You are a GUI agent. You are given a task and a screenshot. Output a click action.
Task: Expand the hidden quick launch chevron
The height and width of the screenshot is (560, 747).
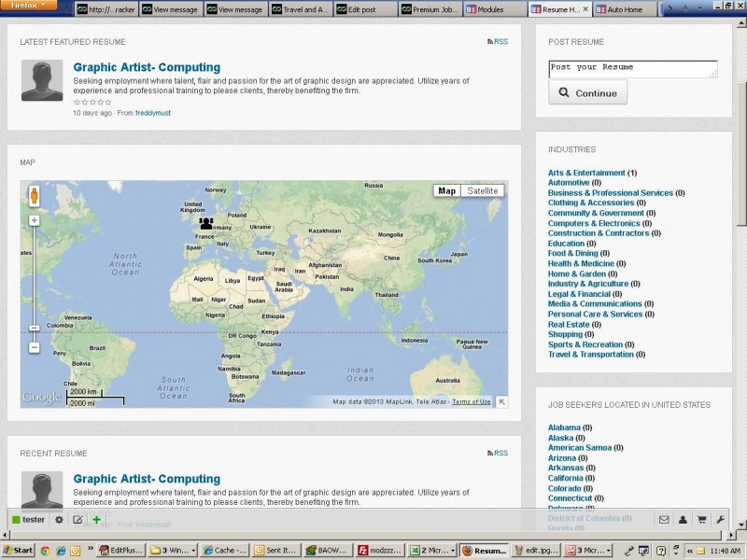point(90,549)
